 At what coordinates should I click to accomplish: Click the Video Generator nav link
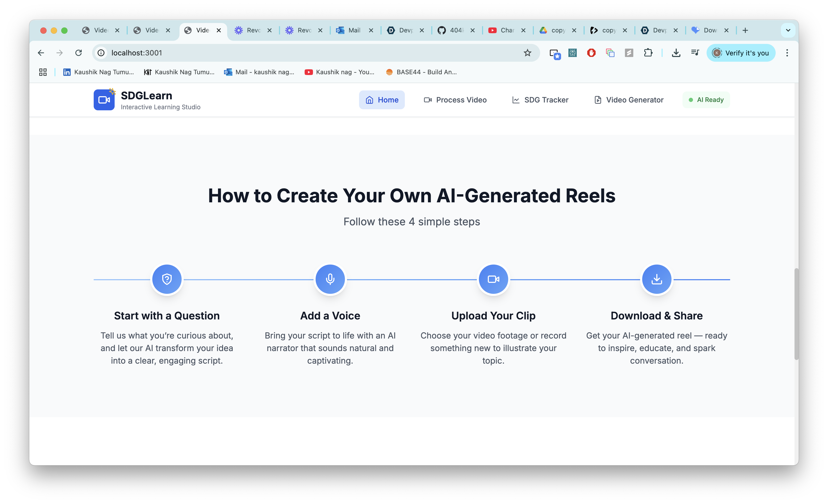629,100
